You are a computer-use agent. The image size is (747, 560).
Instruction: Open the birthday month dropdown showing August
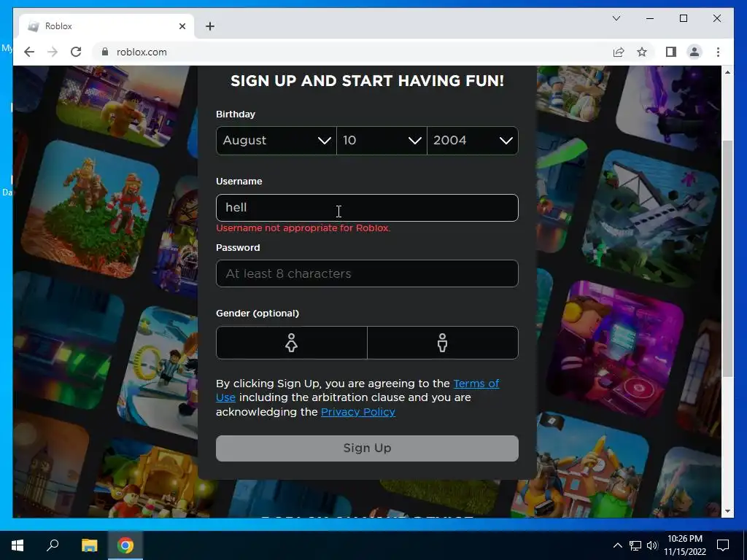pos(276,141)
